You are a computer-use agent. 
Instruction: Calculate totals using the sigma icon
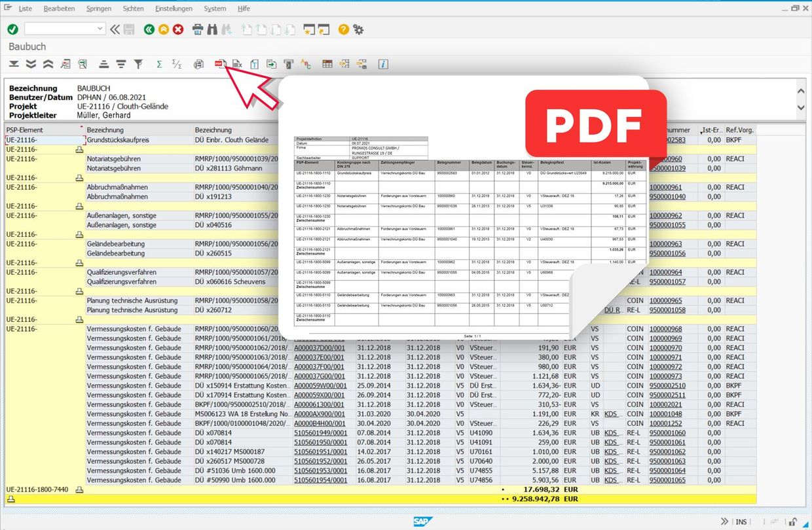point(158,63)
